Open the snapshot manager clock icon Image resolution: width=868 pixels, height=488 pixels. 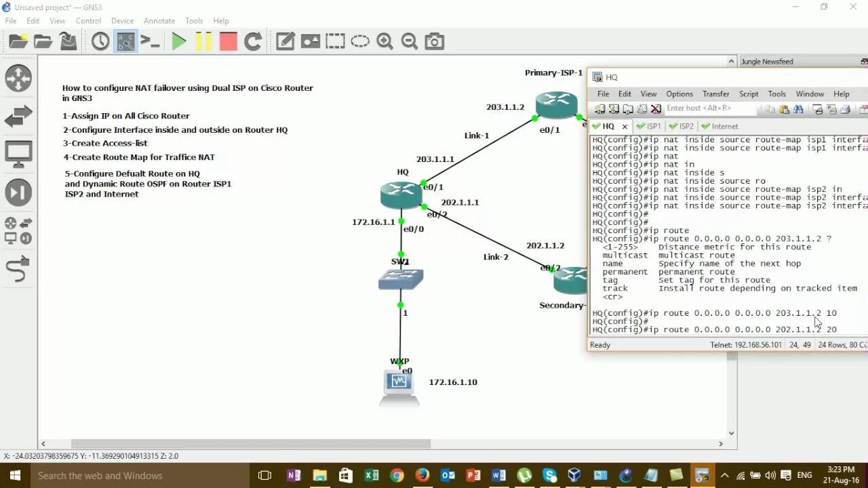pos(100,42)
